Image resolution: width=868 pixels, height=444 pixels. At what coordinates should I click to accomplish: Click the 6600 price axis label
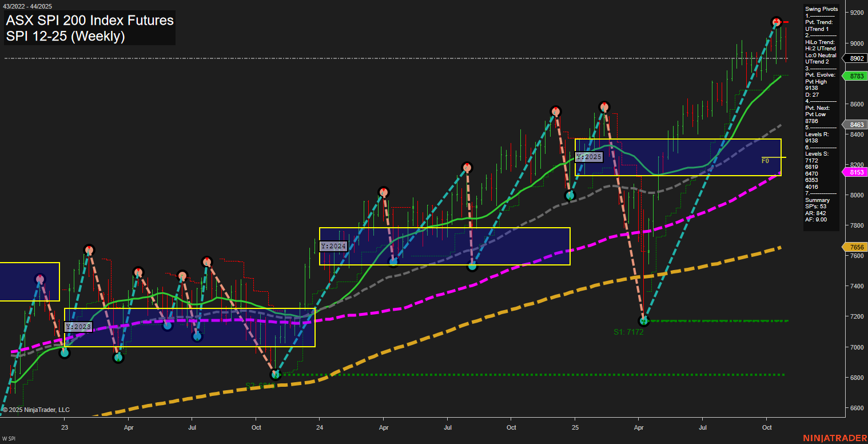pyautogui.click(x=857, y=408)
